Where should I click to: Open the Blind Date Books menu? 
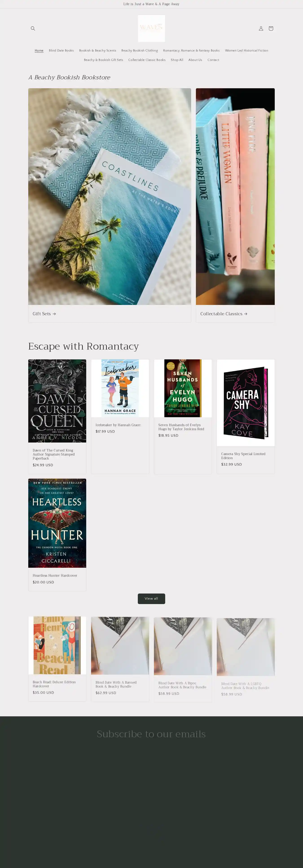tap(61, 51)
